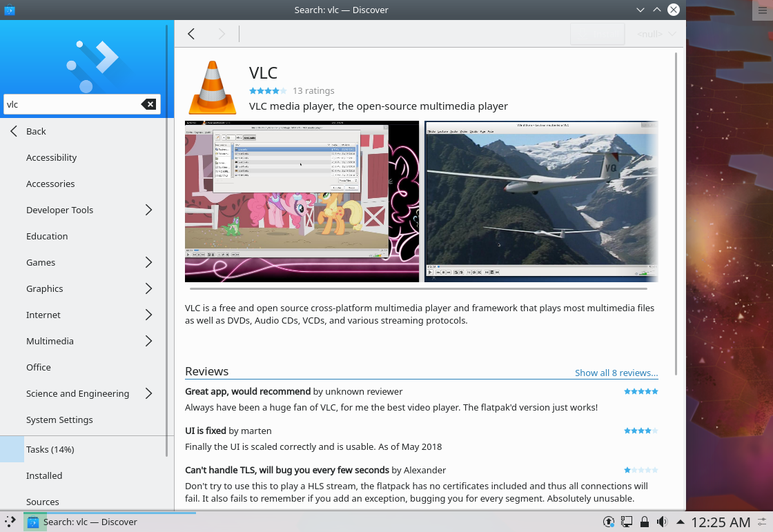
Task: Click the main page vertical scrollbar
Action: pyautogui.click(x=676, y=214)
